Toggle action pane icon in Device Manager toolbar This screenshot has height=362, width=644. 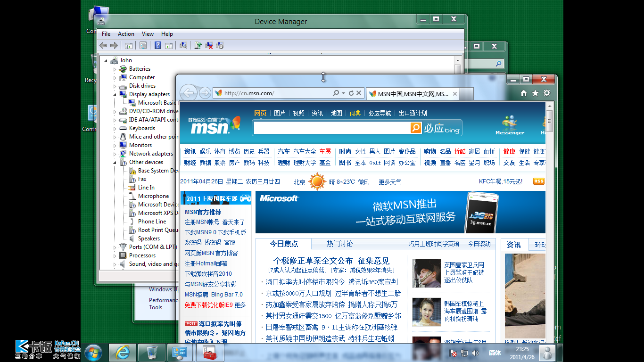[168, 46]
